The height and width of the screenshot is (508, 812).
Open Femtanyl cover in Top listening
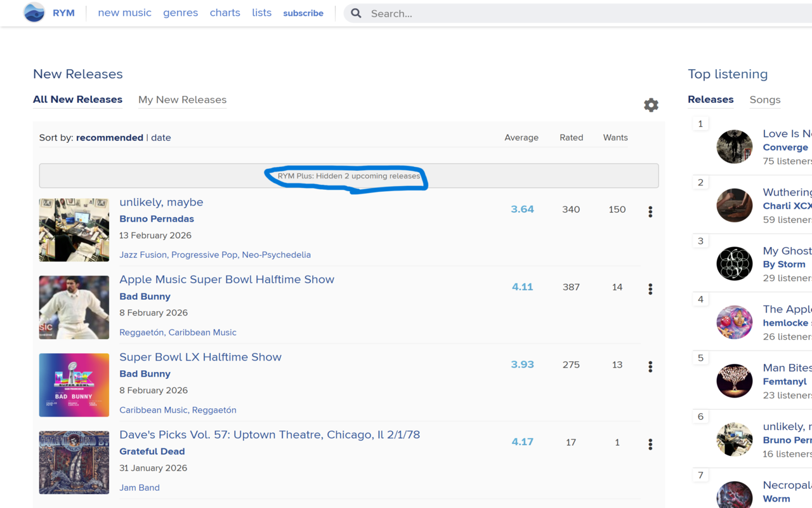click(x=735, y=381)
